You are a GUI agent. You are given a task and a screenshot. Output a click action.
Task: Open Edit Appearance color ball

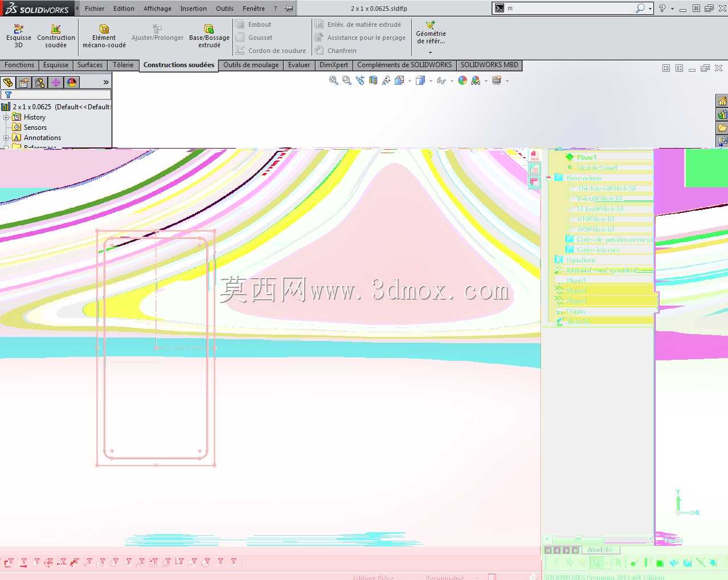pyautogui.click(x=463, y=81)
